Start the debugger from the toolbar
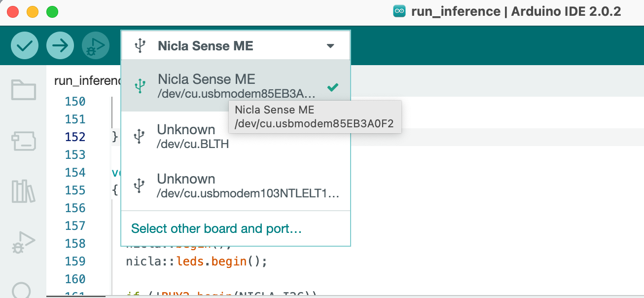 point(95,46)
